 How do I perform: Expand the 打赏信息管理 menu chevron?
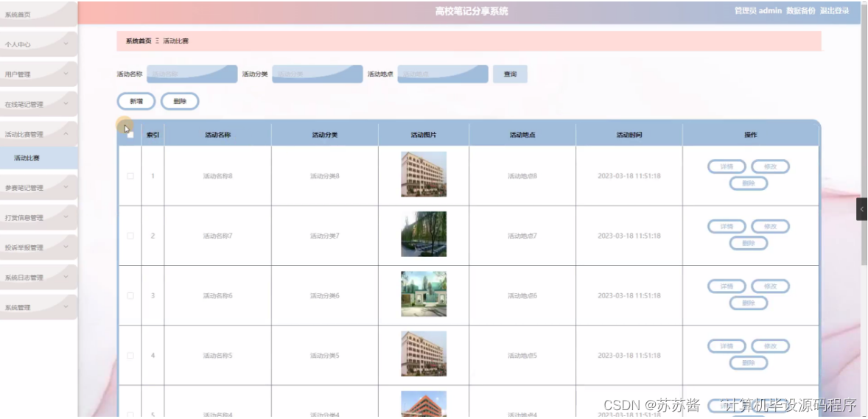66,216
